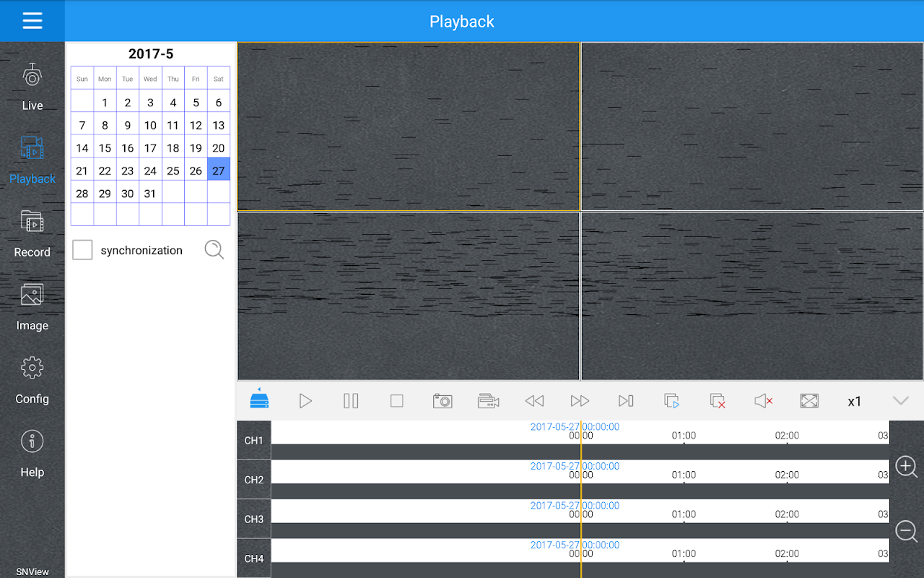The width and height of the screenshot is (924, 578).
Task: Click the 2017-5 calendar month header
Action: coord(151,53)
